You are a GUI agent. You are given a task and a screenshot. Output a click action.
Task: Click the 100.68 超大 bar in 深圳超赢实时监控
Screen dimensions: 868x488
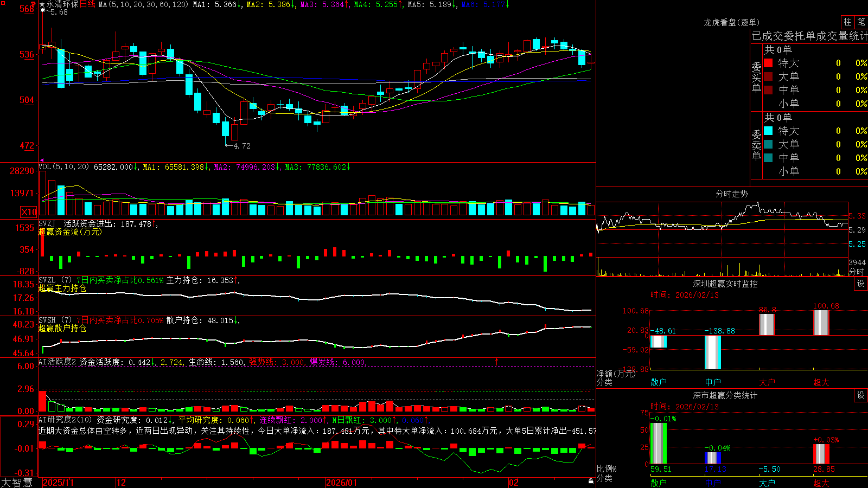pyautogui.click(x=821, y=323)
